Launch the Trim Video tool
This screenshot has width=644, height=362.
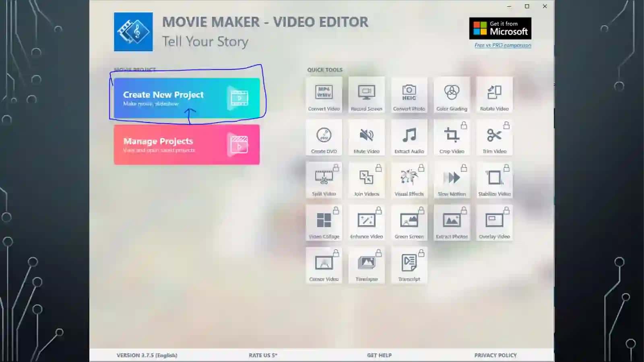point(495,137)
